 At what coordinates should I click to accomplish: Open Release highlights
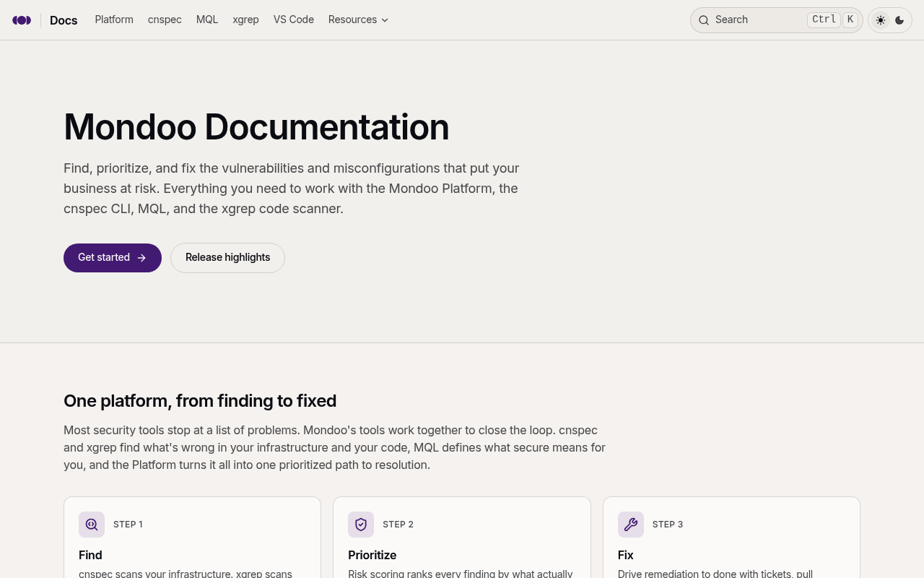click(227, 258)
